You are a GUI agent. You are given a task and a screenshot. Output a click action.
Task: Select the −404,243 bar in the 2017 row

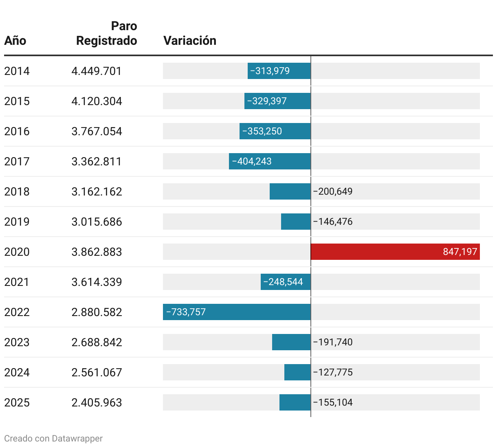270,161
